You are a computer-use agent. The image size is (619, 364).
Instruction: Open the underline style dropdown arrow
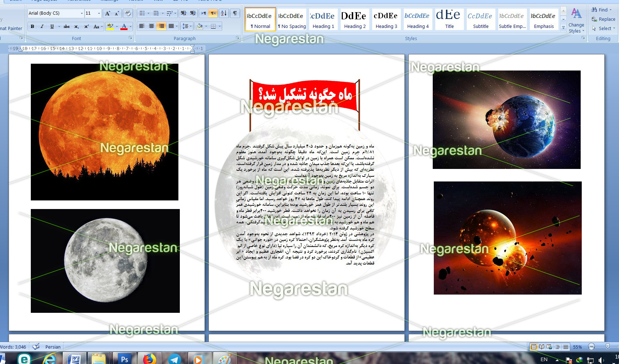coord(59,26)
